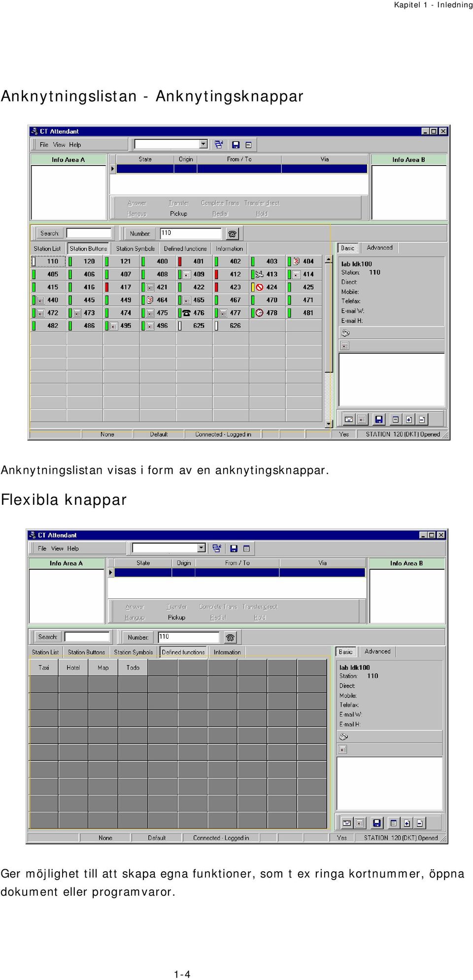
Task: Select the red-status station button 401
Action: tap(195, 261)
